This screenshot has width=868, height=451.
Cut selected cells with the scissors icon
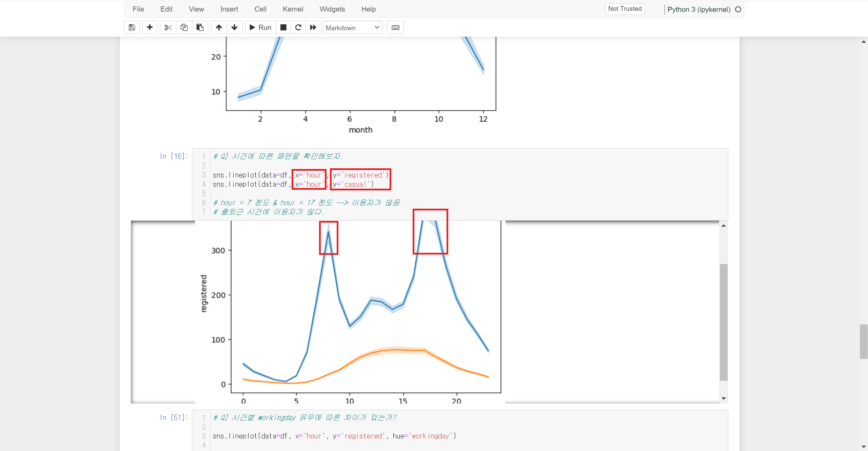168,27
